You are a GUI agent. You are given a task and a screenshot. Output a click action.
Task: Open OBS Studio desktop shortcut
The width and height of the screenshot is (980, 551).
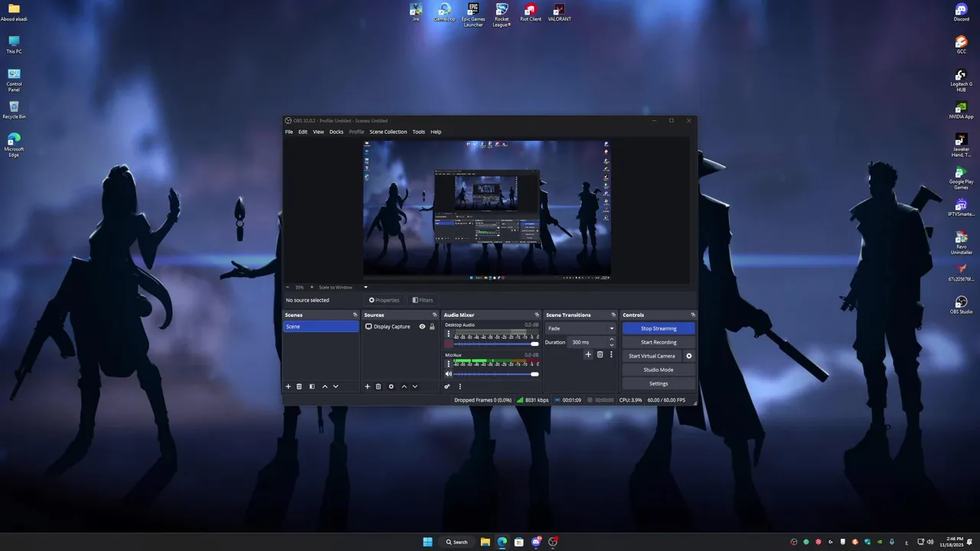[961, 304]
